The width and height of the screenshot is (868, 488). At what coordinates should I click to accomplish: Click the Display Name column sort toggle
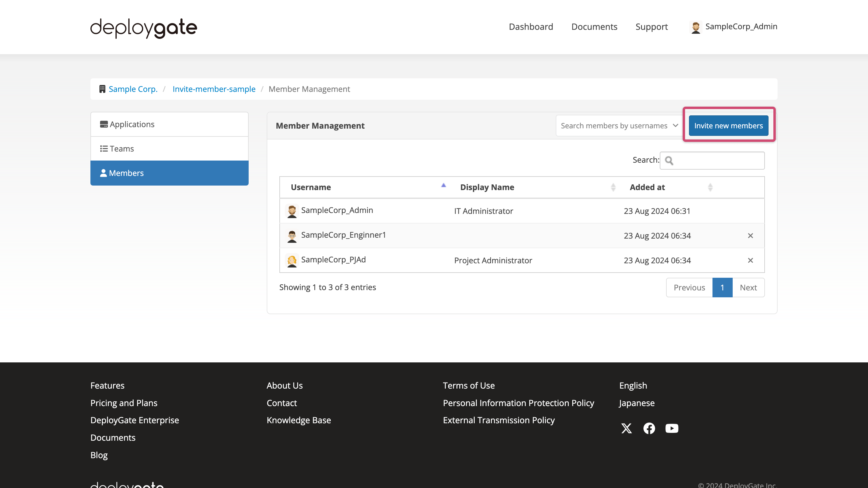click(x=613, y=187)
